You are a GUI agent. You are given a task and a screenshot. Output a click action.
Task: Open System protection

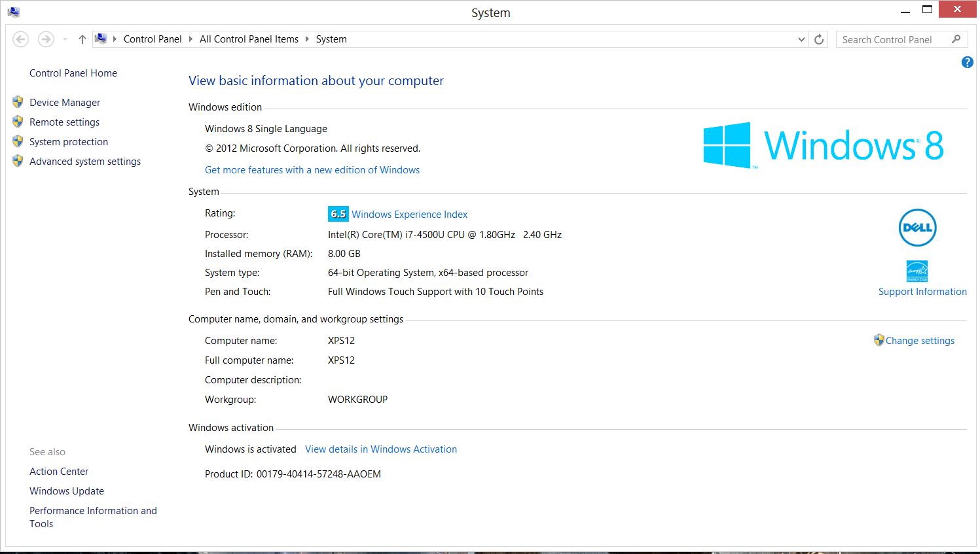point(69,142)
